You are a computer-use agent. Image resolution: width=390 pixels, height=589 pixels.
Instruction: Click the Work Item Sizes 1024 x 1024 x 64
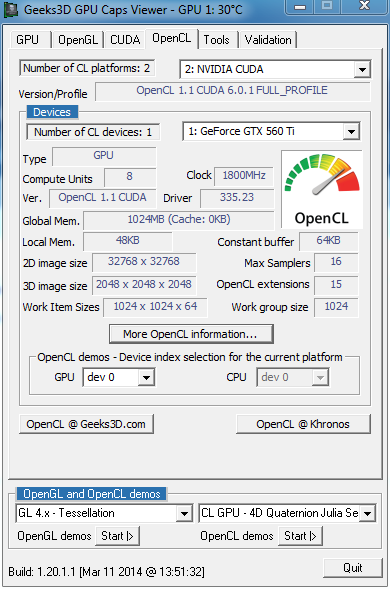point(156,308)
